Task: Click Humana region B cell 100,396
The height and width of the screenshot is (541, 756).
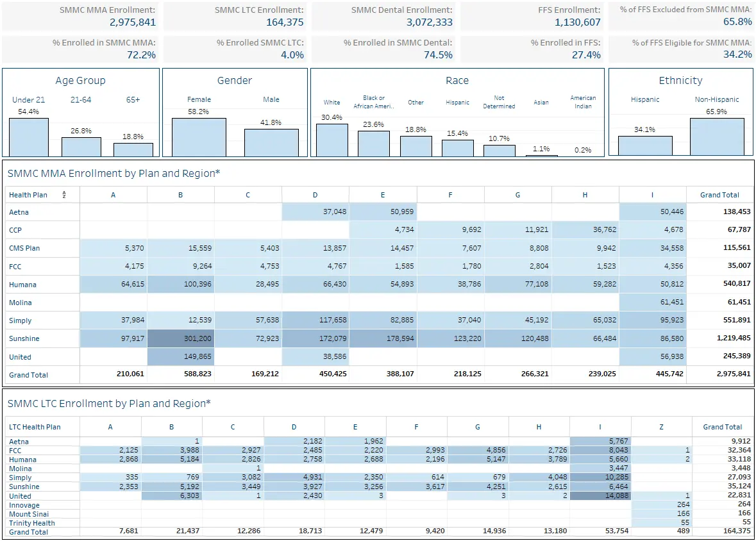Action: click(x=181, y=284)
